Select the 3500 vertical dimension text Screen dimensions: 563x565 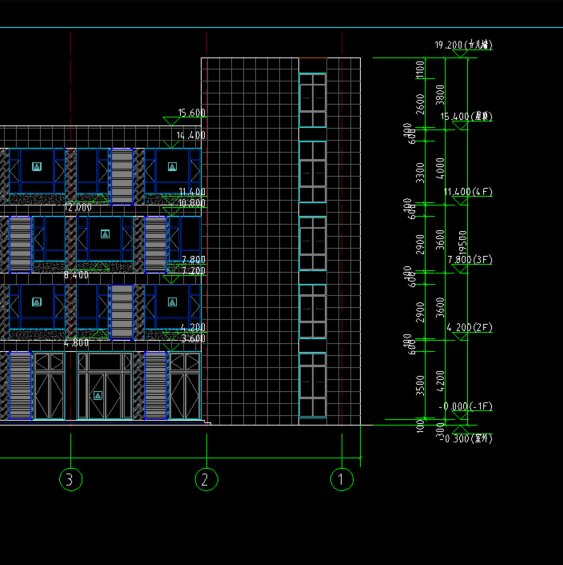click(x=420, y=386)
